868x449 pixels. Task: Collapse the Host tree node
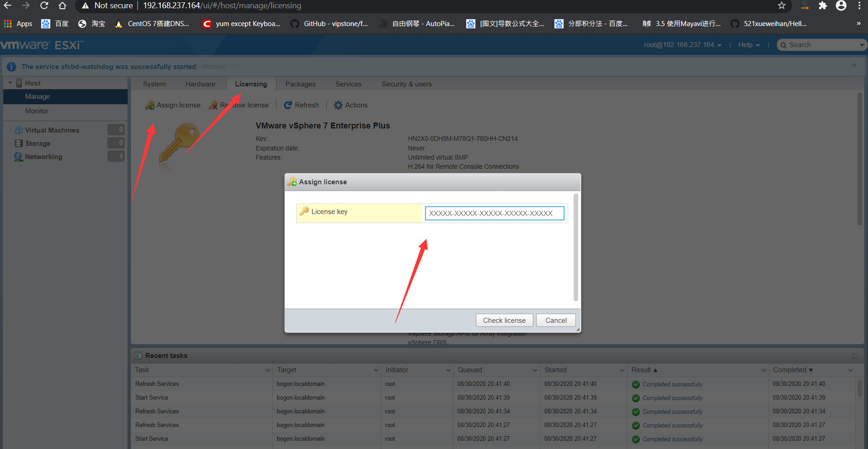pyautogui.click(x=10, y=83)
